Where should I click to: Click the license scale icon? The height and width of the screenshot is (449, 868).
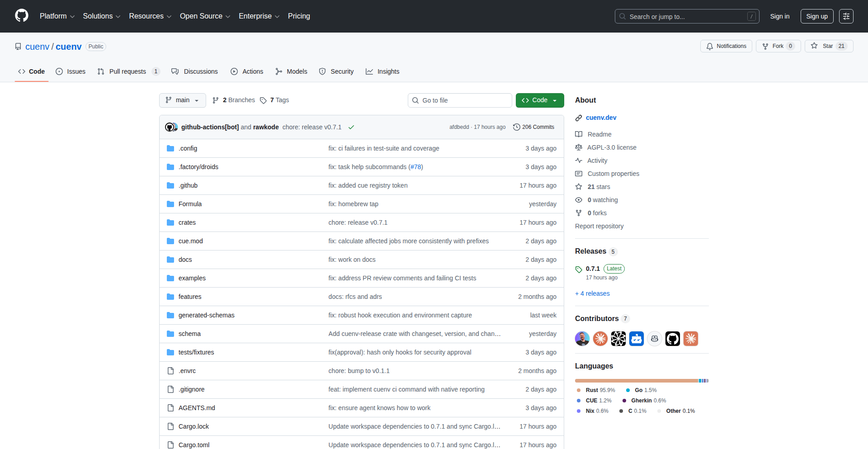[579, 147]
